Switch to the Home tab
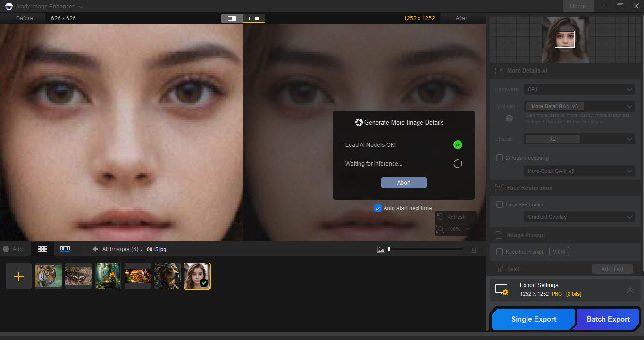Image resolution: width=644 pixels, height=340 pixels. tap(578, 6)
